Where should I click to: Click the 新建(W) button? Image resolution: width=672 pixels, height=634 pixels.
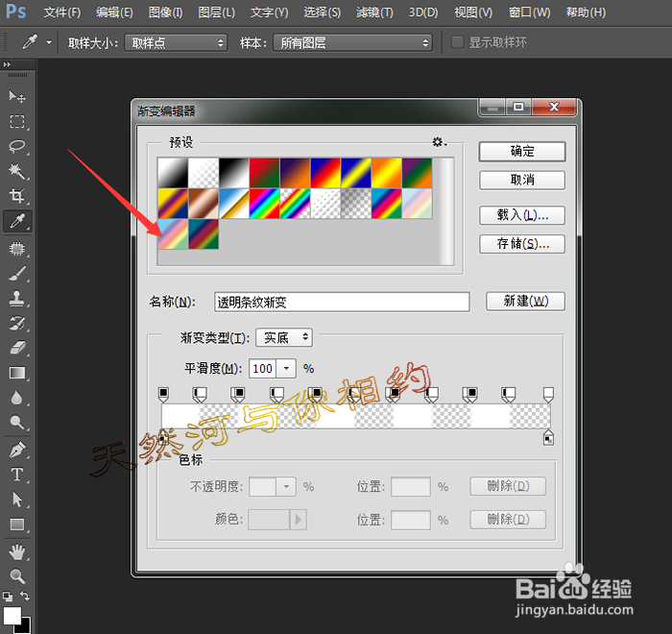tap(525, 301)
